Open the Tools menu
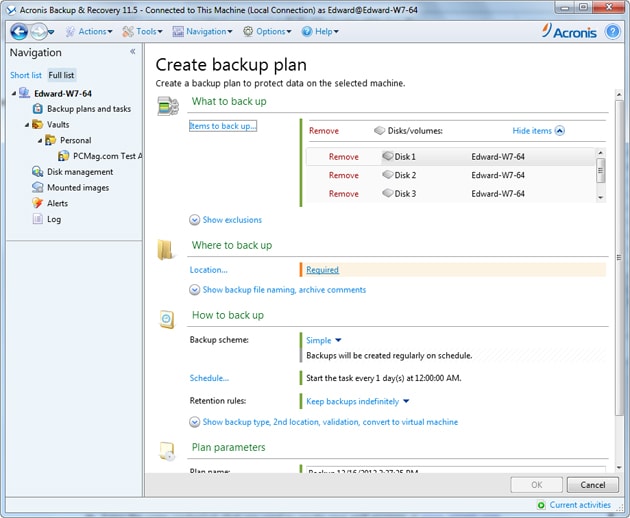Screen dimensions: 630x518 coord(142,31)
